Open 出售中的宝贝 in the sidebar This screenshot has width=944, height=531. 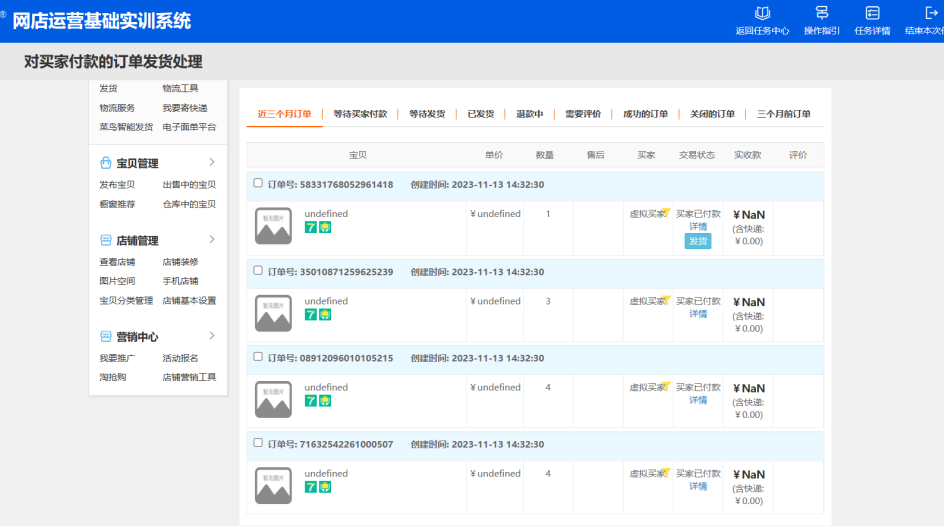(x=189, y=185)
